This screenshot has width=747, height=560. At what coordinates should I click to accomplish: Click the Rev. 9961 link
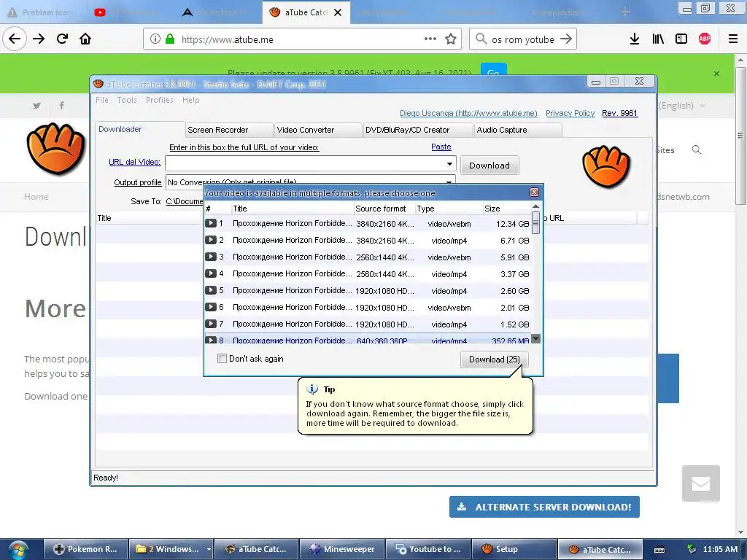pyautogui.click(x=619, y=113)
